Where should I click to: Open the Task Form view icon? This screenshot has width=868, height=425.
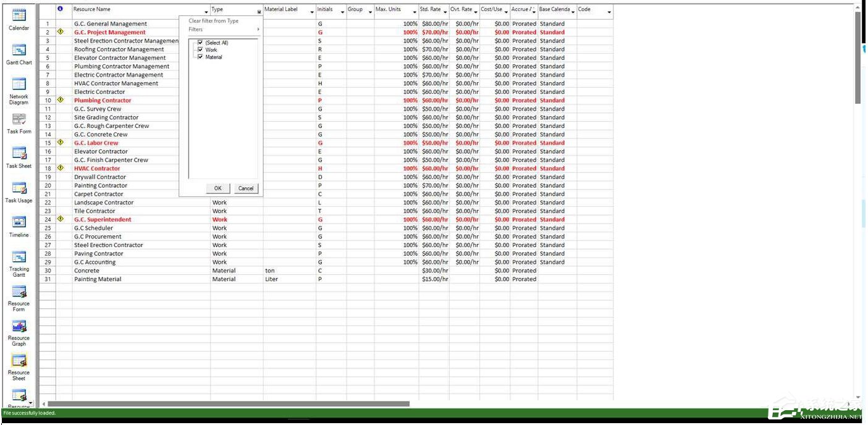[x=19, y=119]
